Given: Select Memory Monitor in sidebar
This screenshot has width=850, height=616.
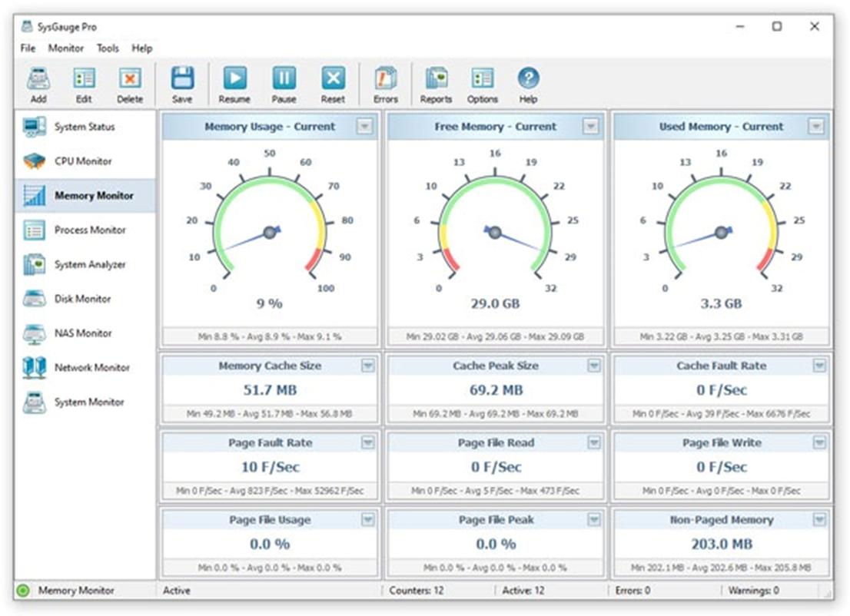Looking at the screenshot, I should [x=85, y=196].
